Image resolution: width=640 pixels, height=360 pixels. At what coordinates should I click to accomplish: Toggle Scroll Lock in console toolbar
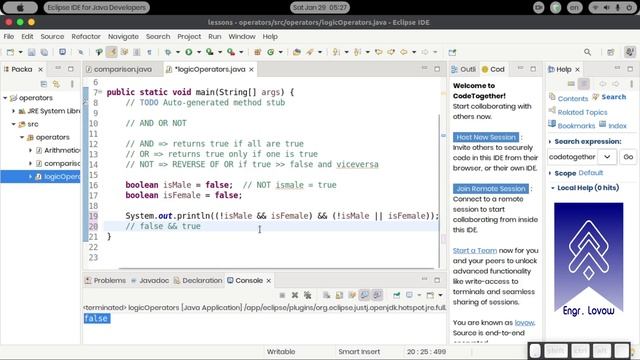coord(339,295)
